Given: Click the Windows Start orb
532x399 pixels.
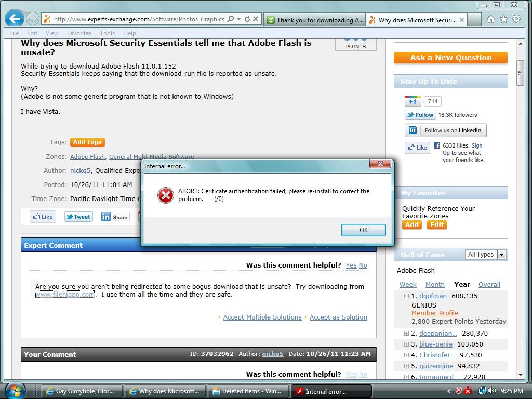Looking at the screenshot, I should point(15,391).
